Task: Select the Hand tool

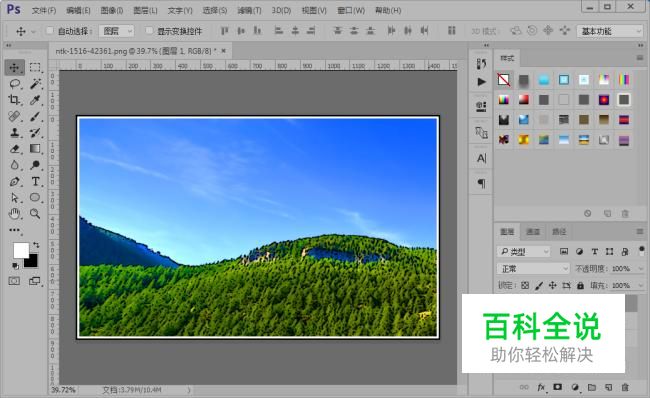Action: 15,214
